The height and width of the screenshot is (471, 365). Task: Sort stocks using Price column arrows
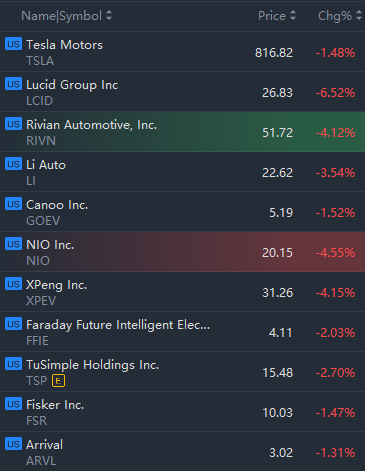293,16
